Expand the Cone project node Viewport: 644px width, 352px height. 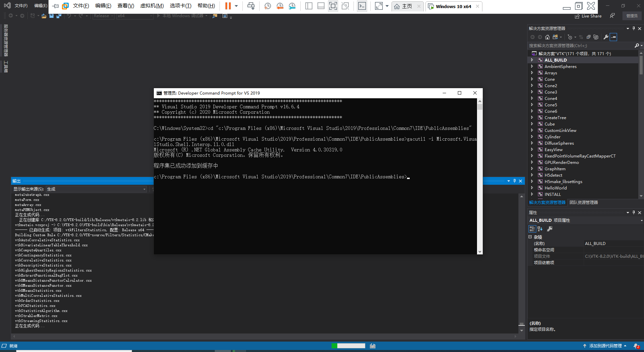(x=532, y=79)
